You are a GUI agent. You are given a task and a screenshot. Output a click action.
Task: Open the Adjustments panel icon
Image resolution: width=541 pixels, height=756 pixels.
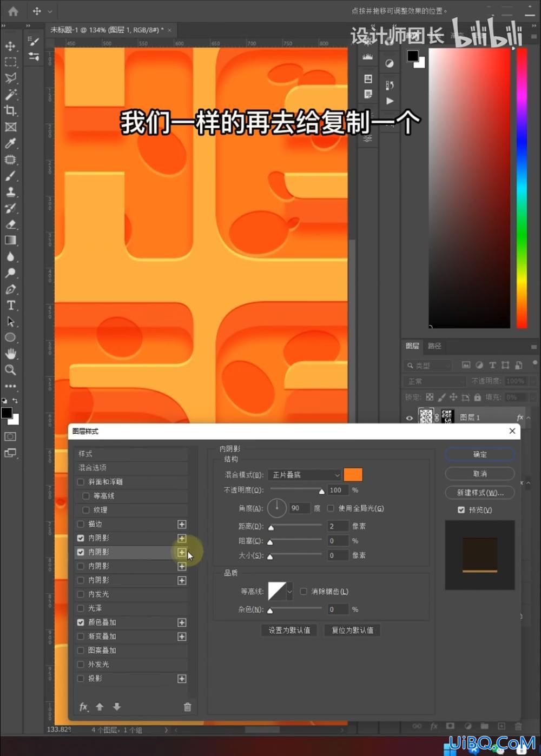coord(390,63)
